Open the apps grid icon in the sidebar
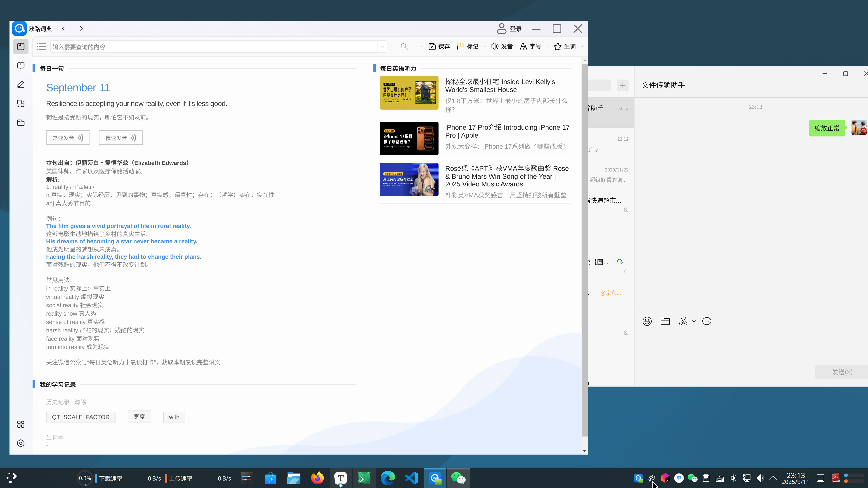The image size is (868, 488). pos(21,424)
